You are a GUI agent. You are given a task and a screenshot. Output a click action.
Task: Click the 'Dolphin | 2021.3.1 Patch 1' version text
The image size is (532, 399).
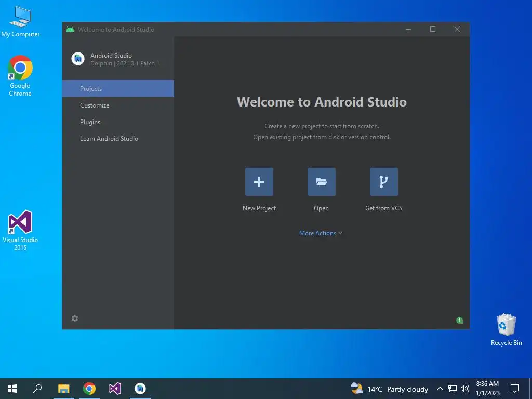click(125, 63)
